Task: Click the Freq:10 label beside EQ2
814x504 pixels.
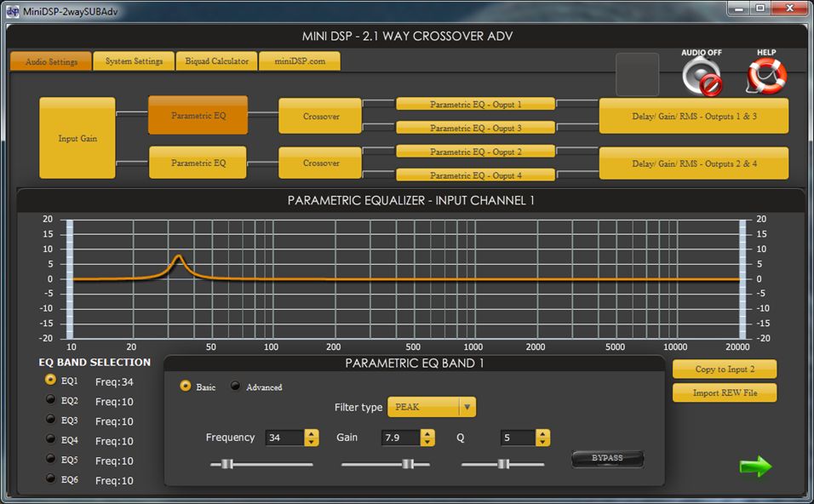Action: 114,401
